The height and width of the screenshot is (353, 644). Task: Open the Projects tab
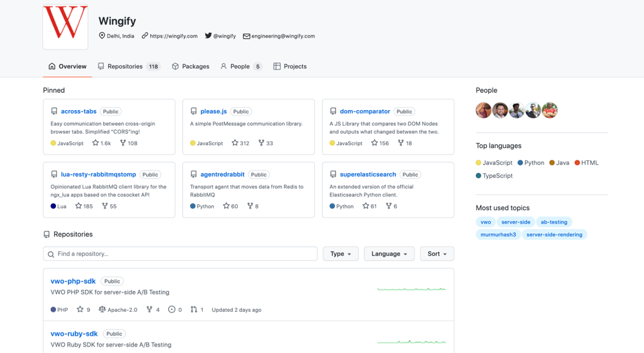(x=290, y=66)
